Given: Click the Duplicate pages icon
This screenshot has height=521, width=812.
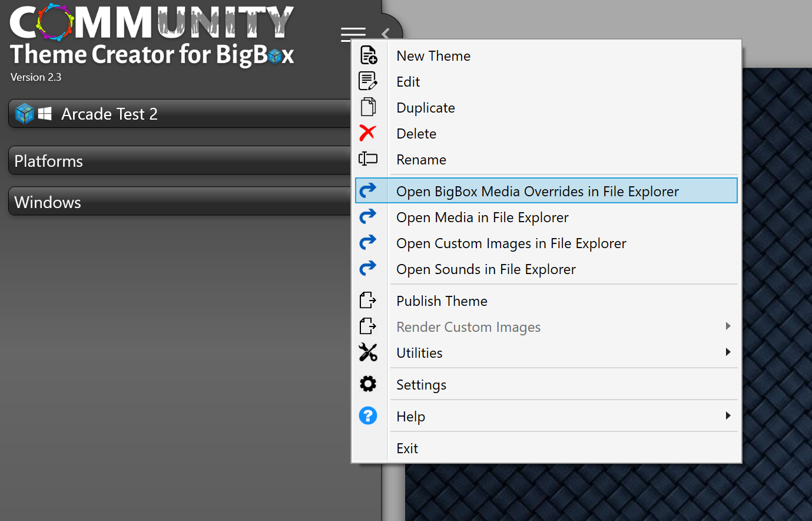Looking at the screenshot, I should (368, 107).
